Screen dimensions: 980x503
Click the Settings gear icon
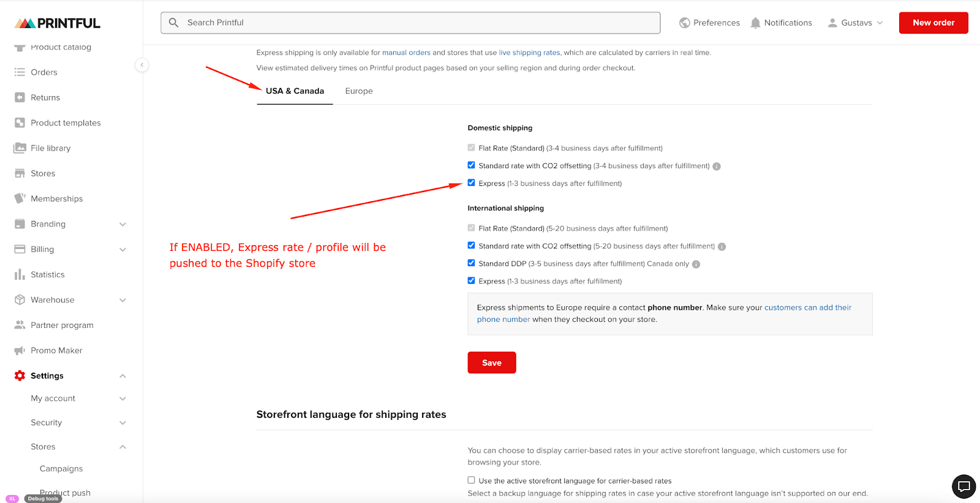[20, 376]
